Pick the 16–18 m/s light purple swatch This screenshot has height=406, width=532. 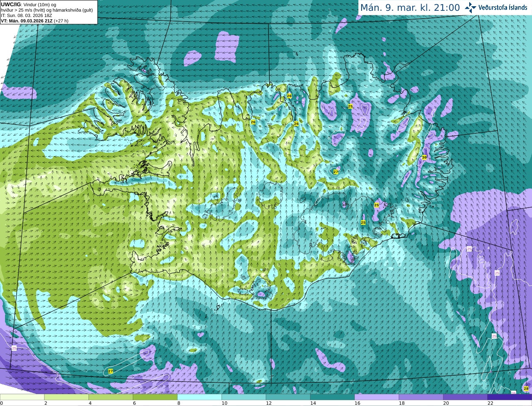(x=377, y=397)
